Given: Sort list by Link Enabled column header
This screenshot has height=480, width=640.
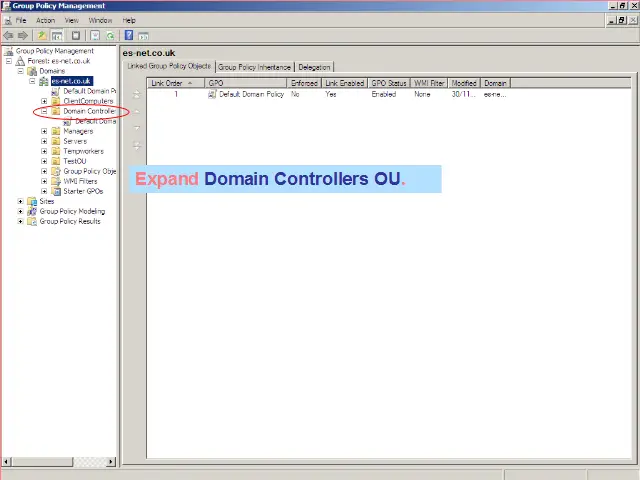Looking at the screenshot, I should [x=344, y=83].
